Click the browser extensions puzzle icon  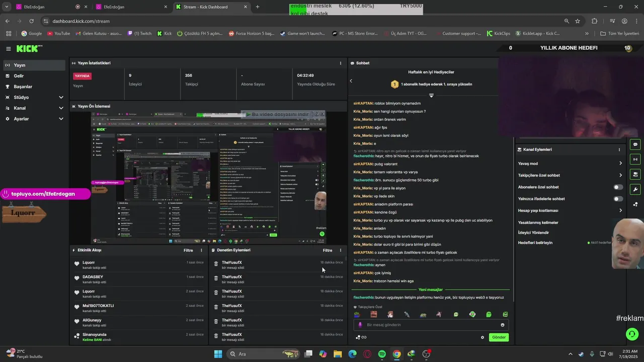tap(594, 21)
